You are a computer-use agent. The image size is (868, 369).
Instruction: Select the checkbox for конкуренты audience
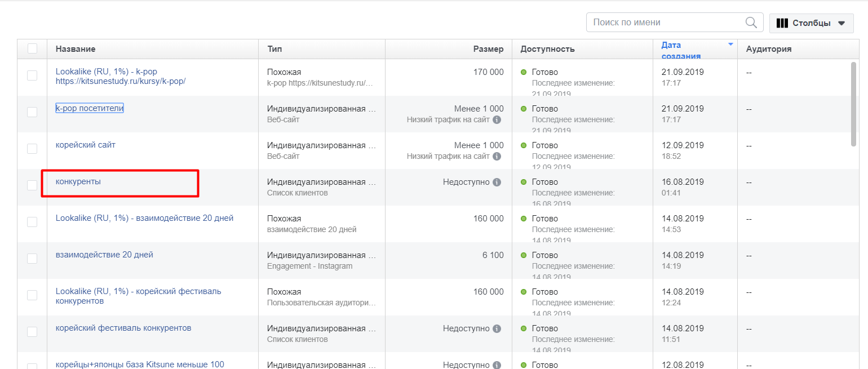(x=32, y=185)
